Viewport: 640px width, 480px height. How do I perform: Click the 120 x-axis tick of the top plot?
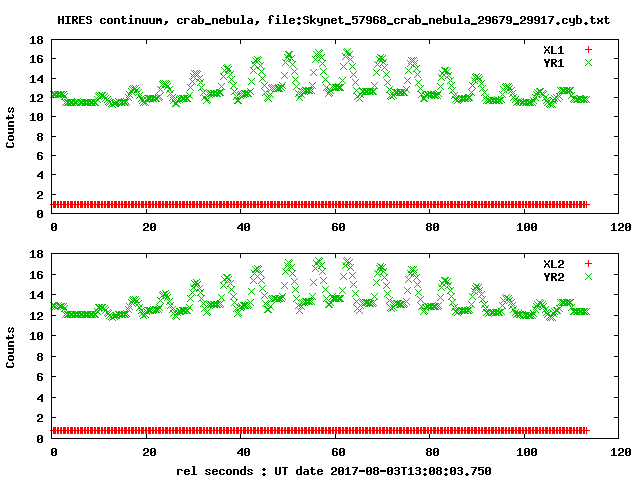(x=621, y=227)
